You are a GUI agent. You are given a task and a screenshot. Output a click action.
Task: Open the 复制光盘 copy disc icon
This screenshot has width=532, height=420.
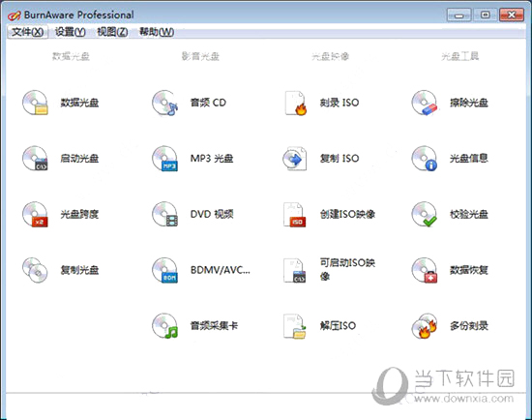[x=35, y=270]
